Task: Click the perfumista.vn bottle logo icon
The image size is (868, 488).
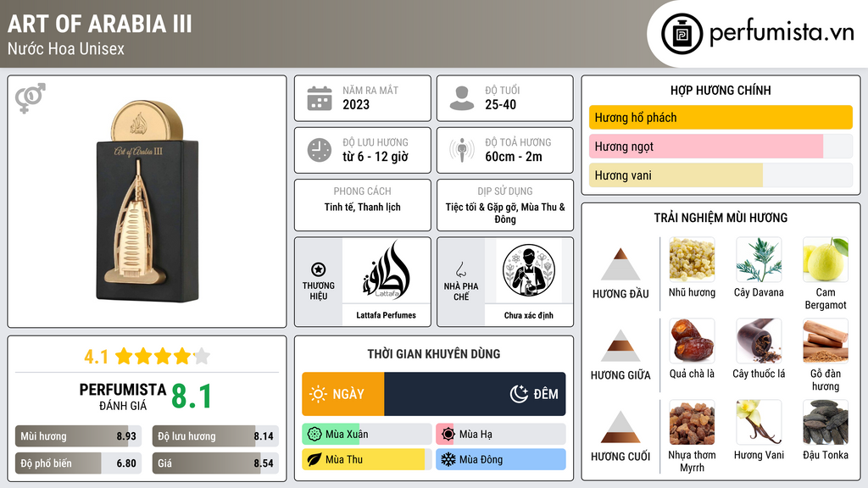Action: click(682, 34)
